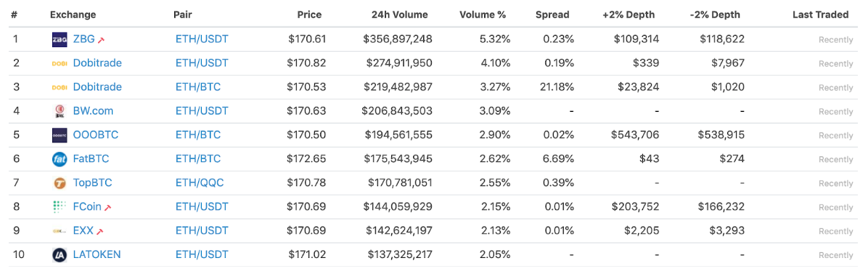The width and height of the screenshot is (868, 274).
Task: Click the FCoin green dotted logo
Action: pos(60,207)
